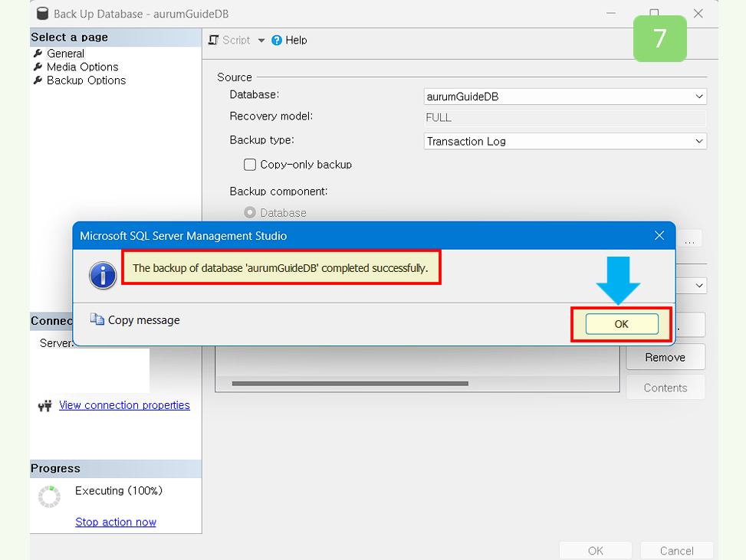This screenshot has width=746, height=560.
Task: Click the wrench icon beside Backup Options
Action: pyautogui.click(x=38, y=80)
